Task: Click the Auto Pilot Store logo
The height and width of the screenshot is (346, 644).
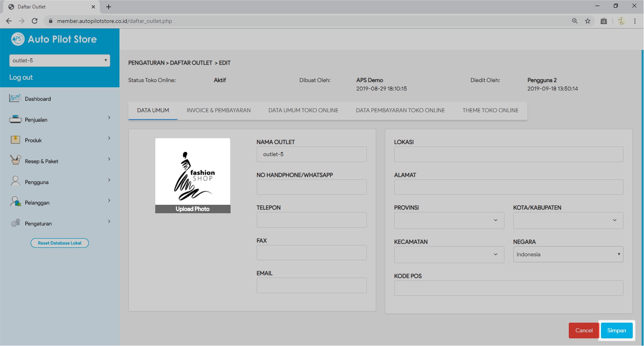Action: tap(18, 39)
